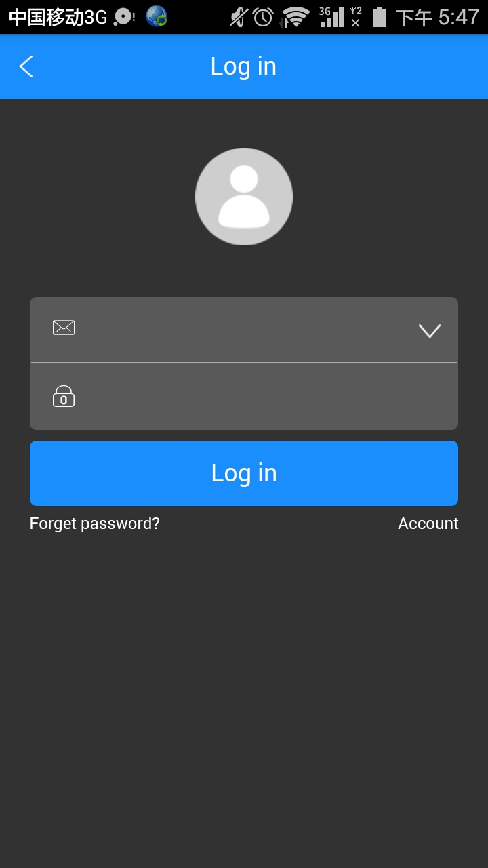Tap the disc notification icon in status bar
Image resolution: width=488 pixels, height=868 pixels.
(124, 17)
